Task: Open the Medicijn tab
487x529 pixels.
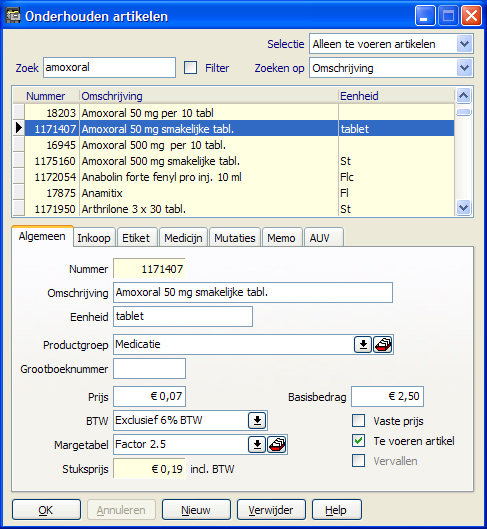Action: click(x=183, y=238)
